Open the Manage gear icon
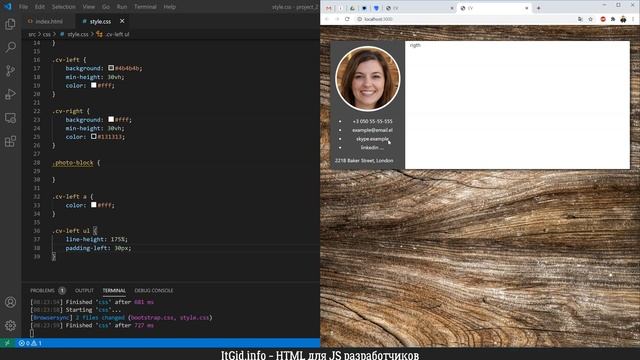Image resolution: width=640 pixels, height=360 pixels. (x=10, y=325)
